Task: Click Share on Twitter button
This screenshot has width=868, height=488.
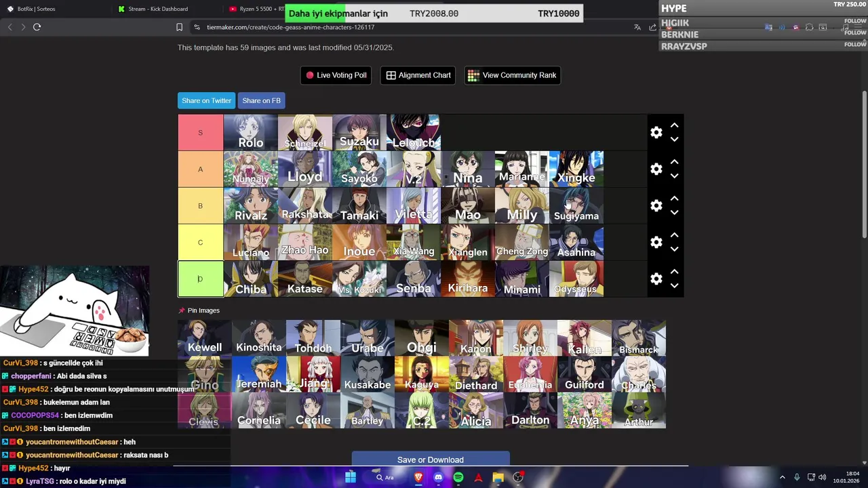Action: (x=206, y=100)
